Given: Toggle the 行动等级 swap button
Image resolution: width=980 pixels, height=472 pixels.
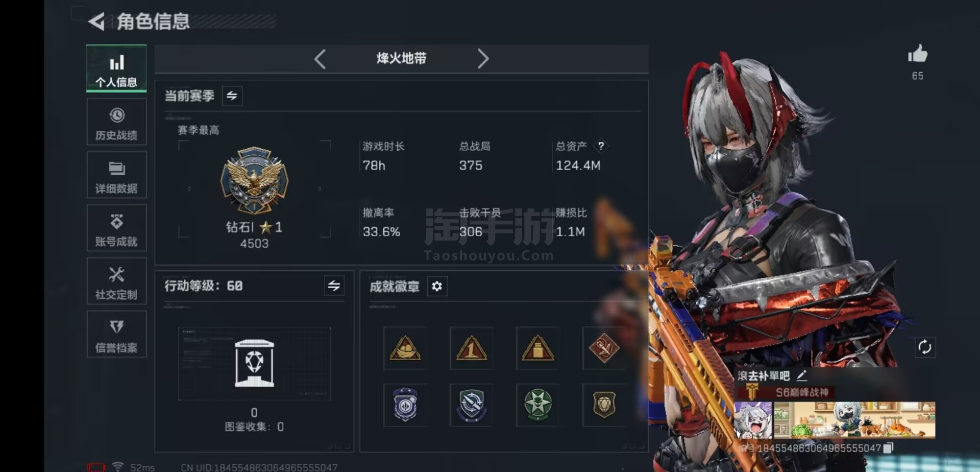Looking at the screenshot, I should [x=334, y=286].
